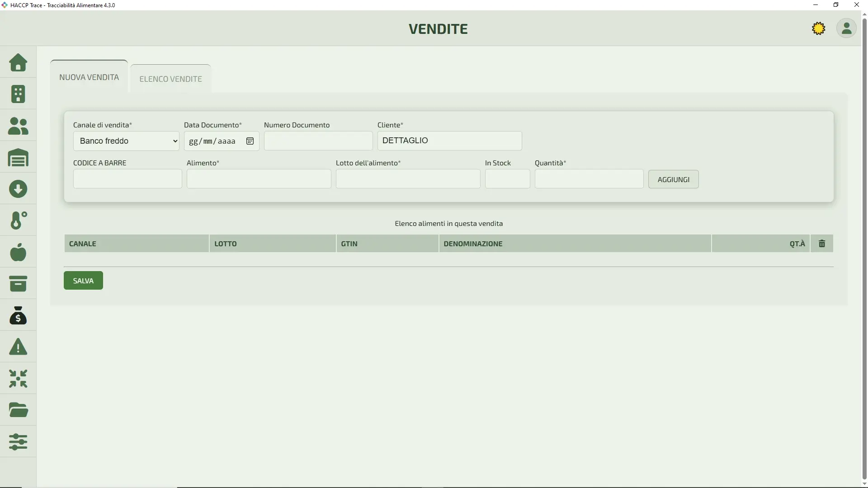The image size is (868, 488).
Task: Switch to the ELENCO VENDITE tab
Action: coord(170,79)
